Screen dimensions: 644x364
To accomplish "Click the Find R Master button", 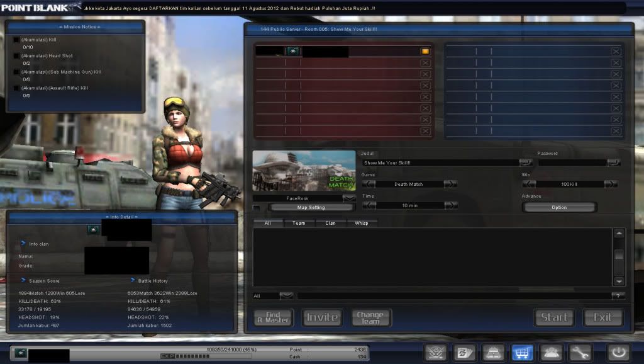I will point(274,317).
